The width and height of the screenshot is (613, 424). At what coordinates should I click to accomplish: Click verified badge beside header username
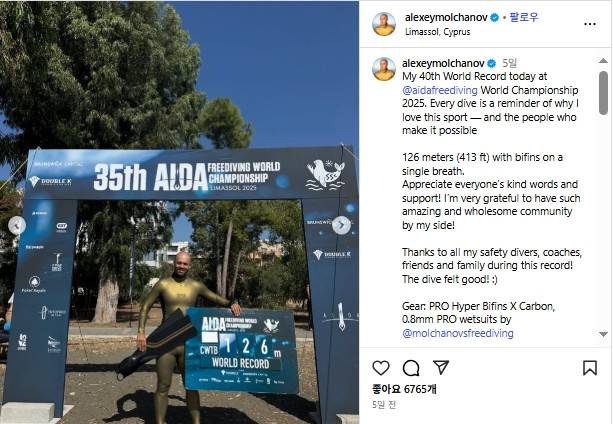coord(495,18)
